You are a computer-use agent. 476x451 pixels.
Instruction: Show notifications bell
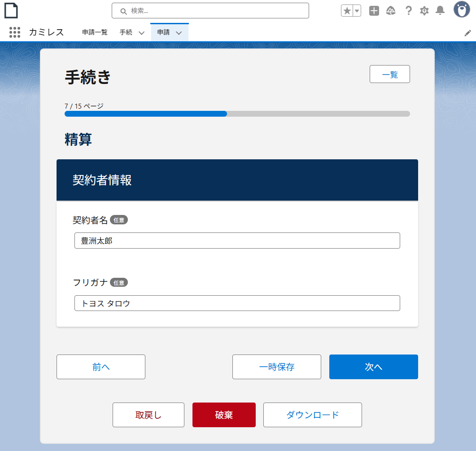tap(440, 11)
